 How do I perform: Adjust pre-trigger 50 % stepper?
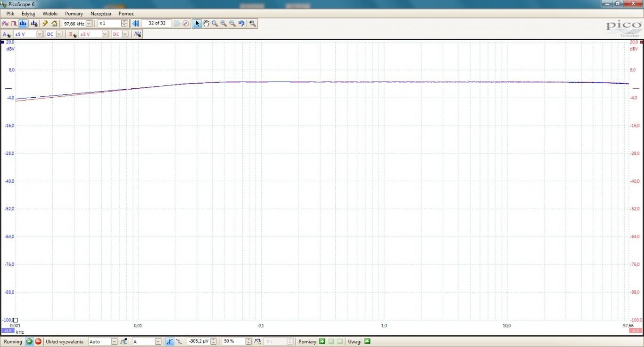(x=248, y=341)
